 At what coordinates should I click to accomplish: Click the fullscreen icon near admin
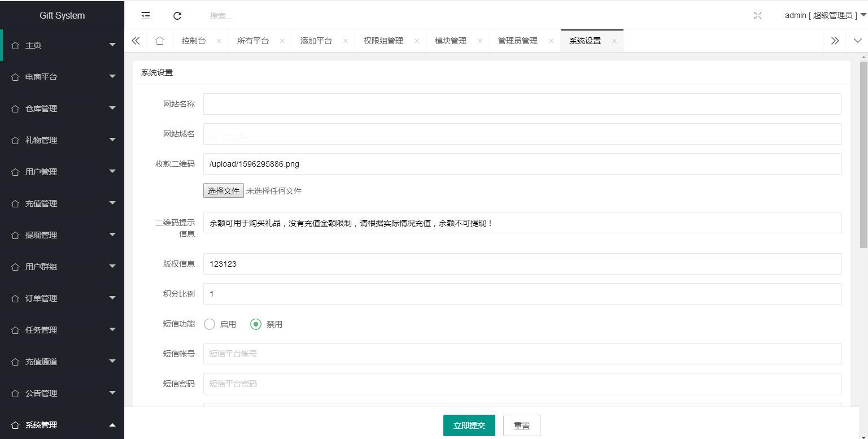pyautogui.click(x=758, y=16)
